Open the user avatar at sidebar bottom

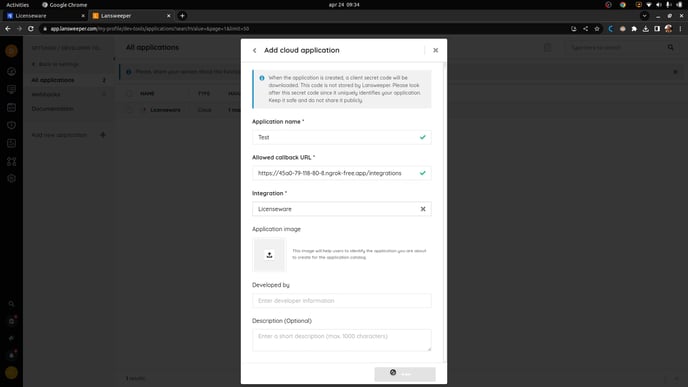click(11, 373)
